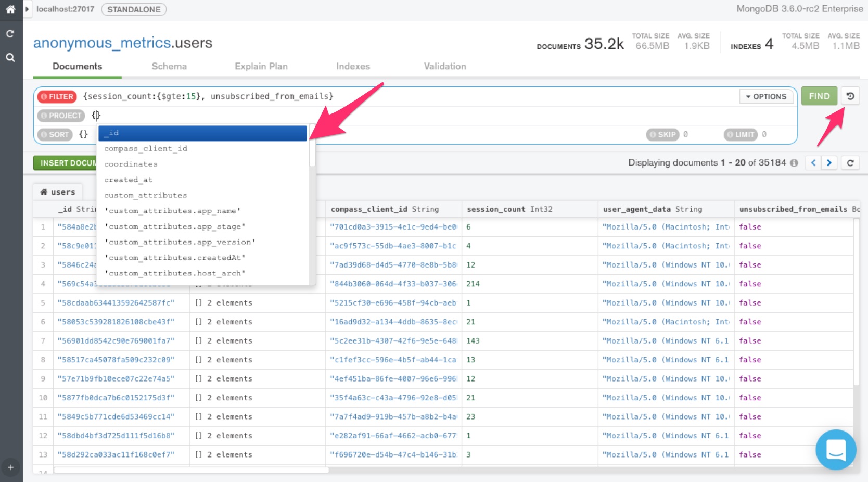Switch to the Schema tab
Image resolution: width=868 pixels, height=482 pixels.
169,66
